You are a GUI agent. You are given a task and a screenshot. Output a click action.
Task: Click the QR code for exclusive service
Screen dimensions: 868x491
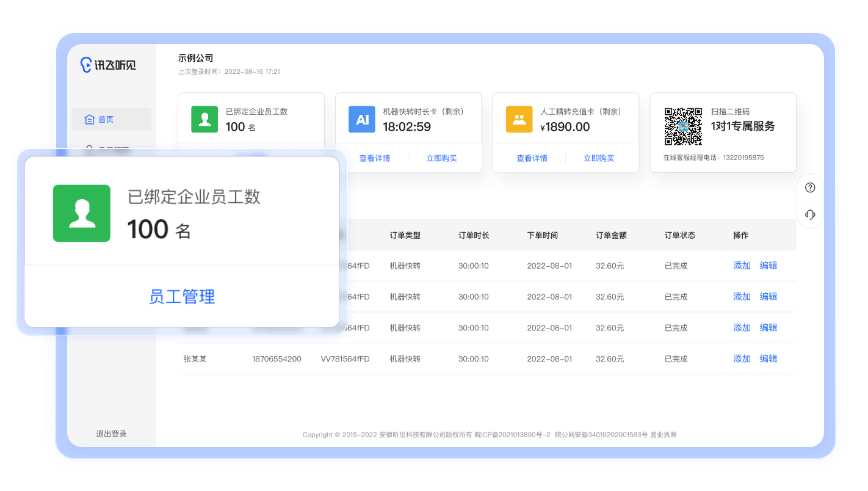pyautogui.click(x=683, y=126)
